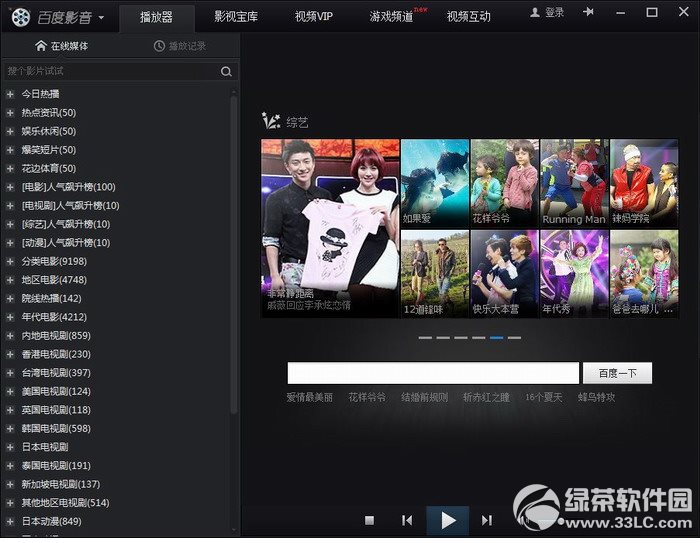The width and height of the screenshot is (700, 543).
Task: Open the 12道锋味 thumbnail
Action: 435,274
